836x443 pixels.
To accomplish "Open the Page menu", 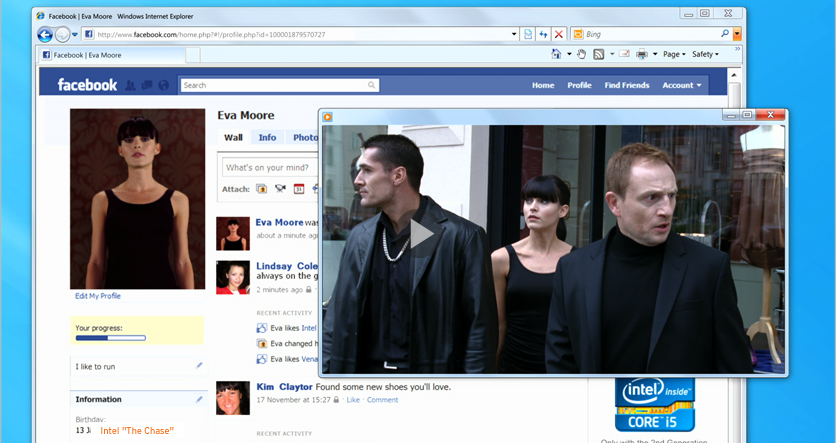I will point(674,54).
